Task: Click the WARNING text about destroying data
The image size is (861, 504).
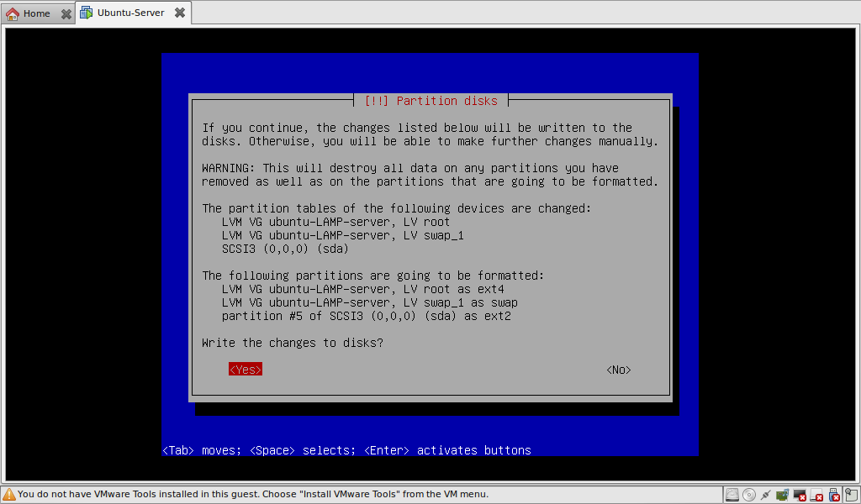Action: (x=430, y=175)
